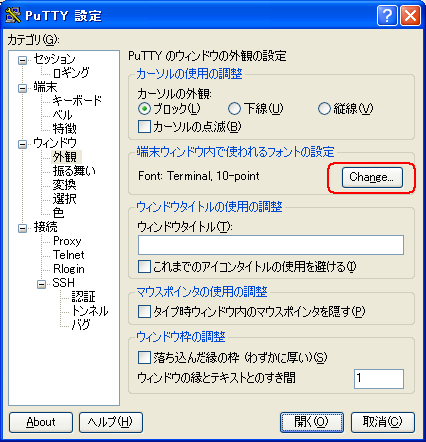Select the 下線 cursor radio button
This screenshot has height=442, width=426.
[x=234, y=108]
